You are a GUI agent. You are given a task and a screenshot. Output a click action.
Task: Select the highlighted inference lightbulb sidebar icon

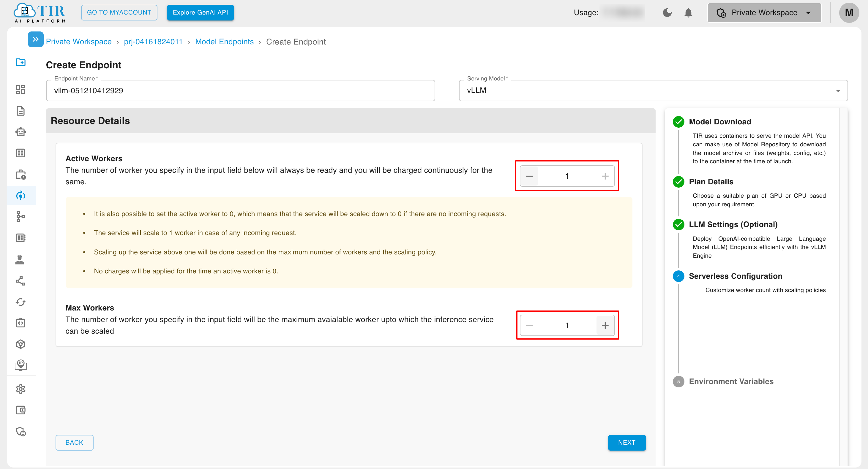(20, 195)
